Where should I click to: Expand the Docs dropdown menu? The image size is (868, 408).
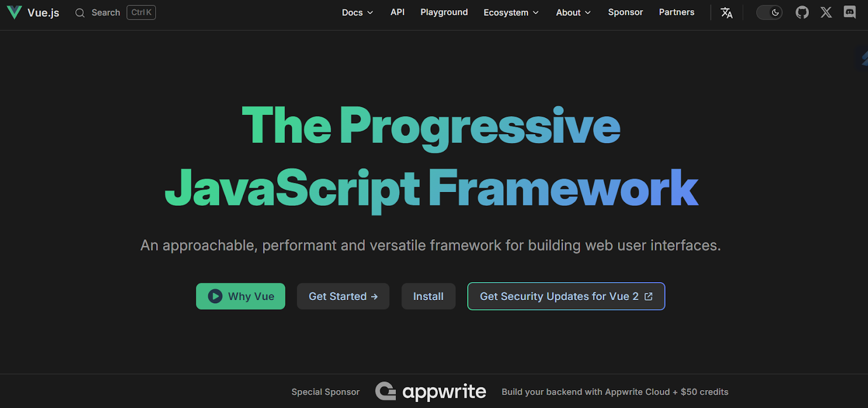point(358,12)
